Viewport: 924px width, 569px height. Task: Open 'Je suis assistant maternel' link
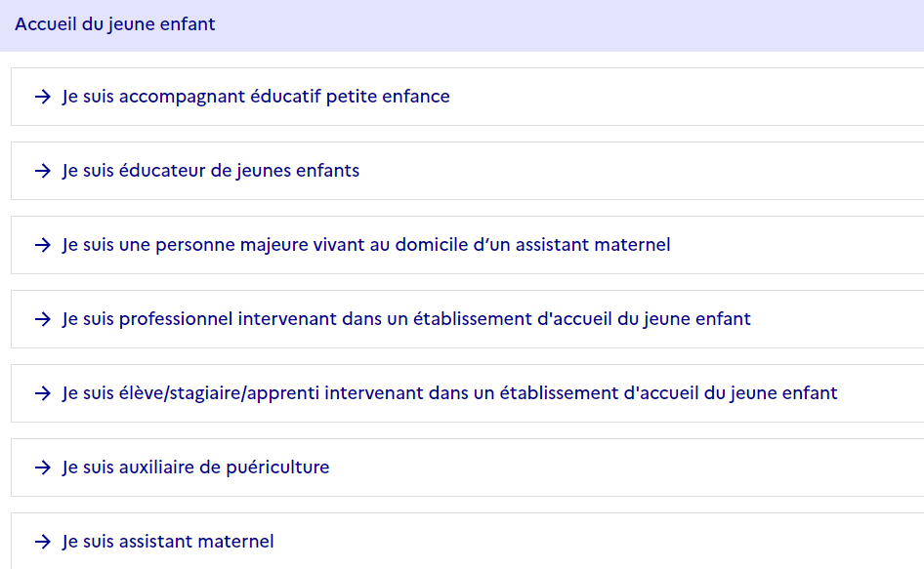pyautogui.click(x=168, y=542)
